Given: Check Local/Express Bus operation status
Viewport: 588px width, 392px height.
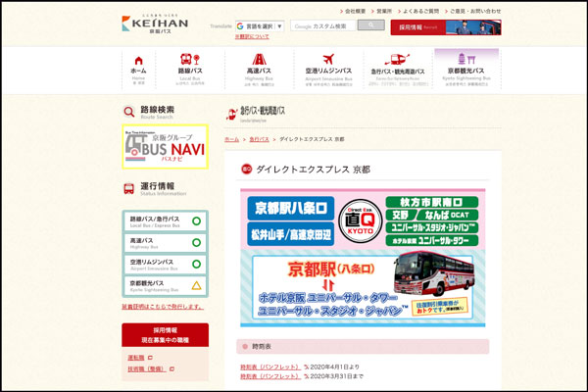Looking at the screenshot, I should coord(165,221).
